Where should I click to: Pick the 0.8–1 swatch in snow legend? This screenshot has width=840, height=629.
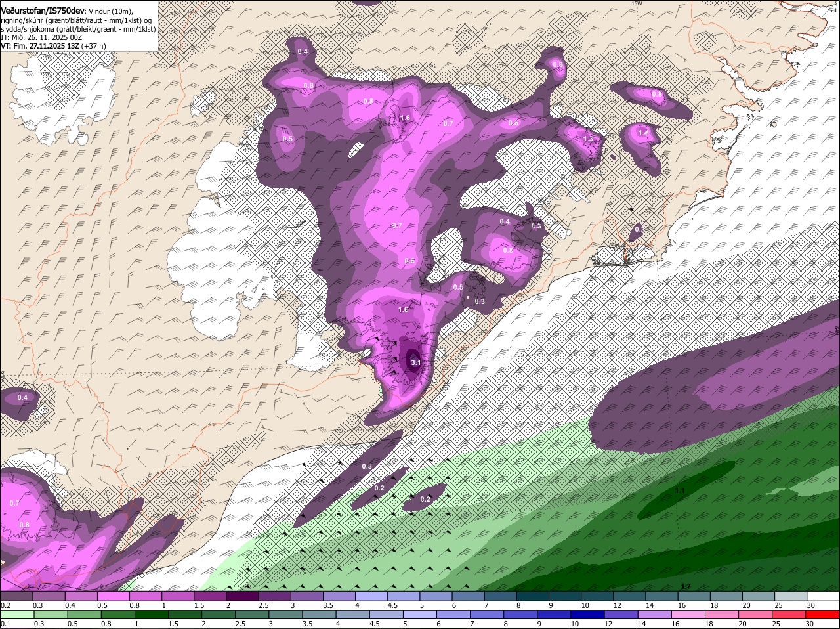[145, 596]
